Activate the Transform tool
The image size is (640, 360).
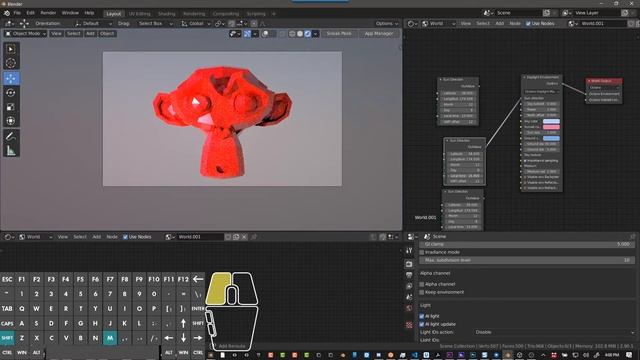click(11, 121)
